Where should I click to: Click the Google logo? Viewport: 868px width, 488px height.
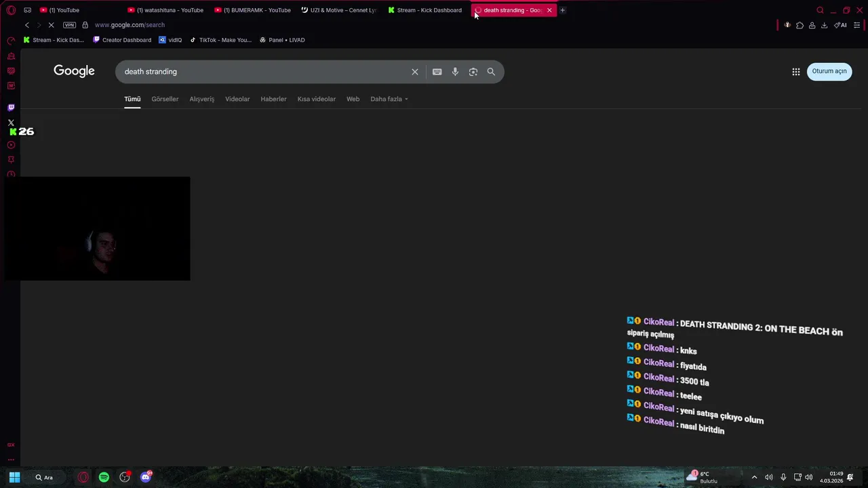click(x=74, y=71)
